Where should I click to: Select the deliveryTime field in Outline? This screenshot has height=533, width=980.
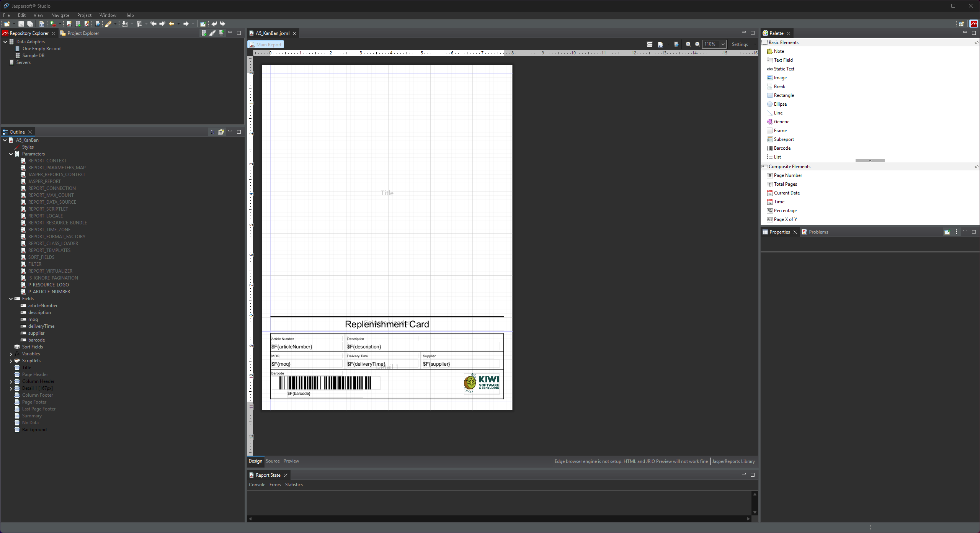(x=41, y=326)
